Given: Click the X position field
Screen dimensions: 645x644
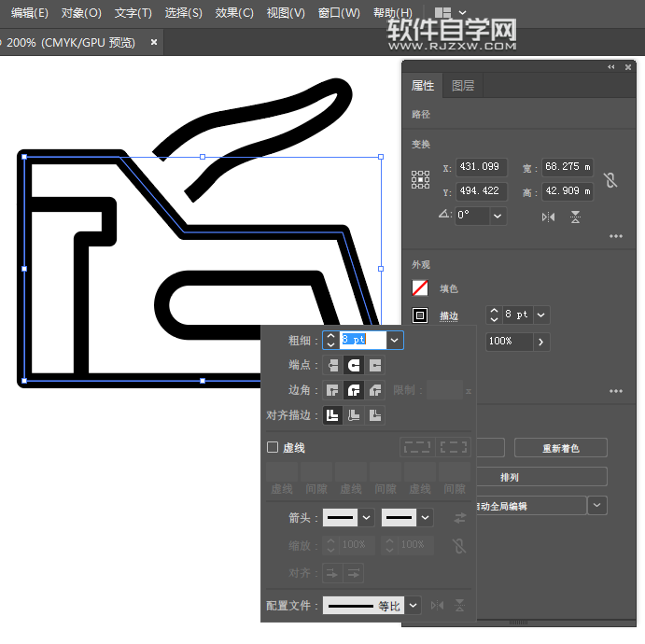Looking at the screenshot, I should (481, 167).
